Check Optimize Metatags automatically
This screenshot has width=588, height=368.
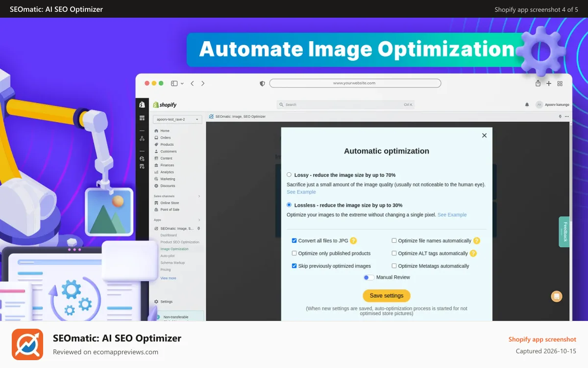(394, 266)
